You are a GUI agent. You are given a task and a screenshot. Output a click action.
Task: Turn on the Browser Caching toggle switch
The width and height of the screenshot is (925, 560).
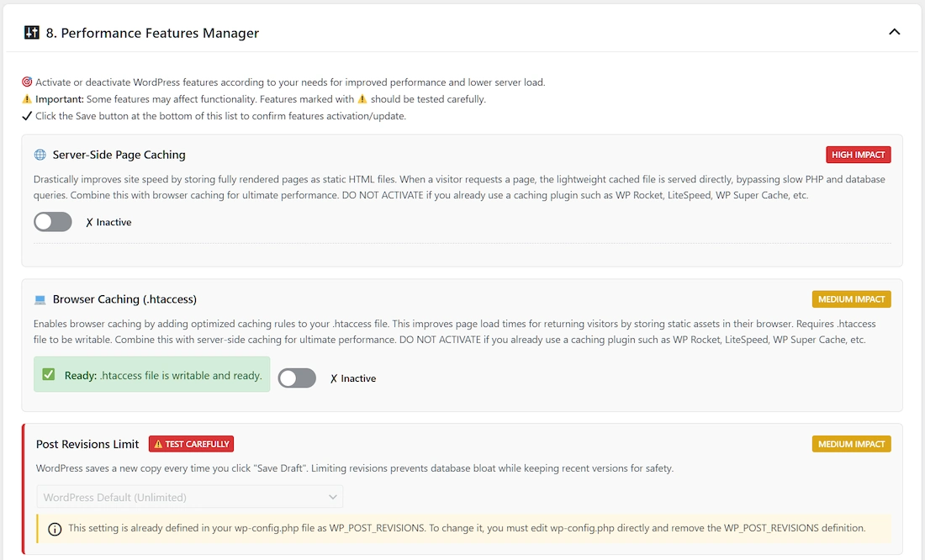pyautogui.click(x=297, y=378)
